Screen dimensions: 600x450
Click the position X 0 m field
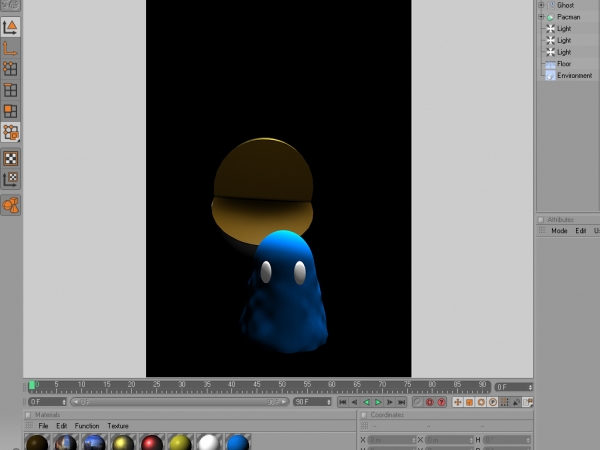(391, 440)
